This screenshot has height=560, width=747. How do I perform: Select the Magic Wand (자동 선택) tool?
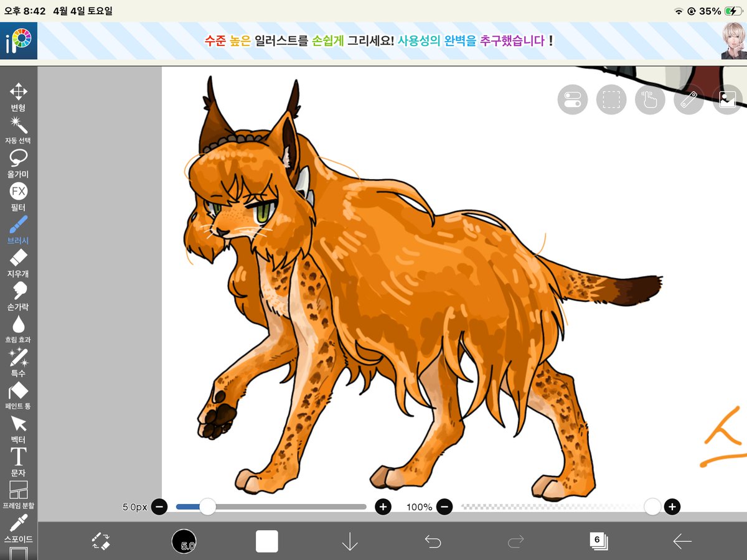click(x=19, y=129)
